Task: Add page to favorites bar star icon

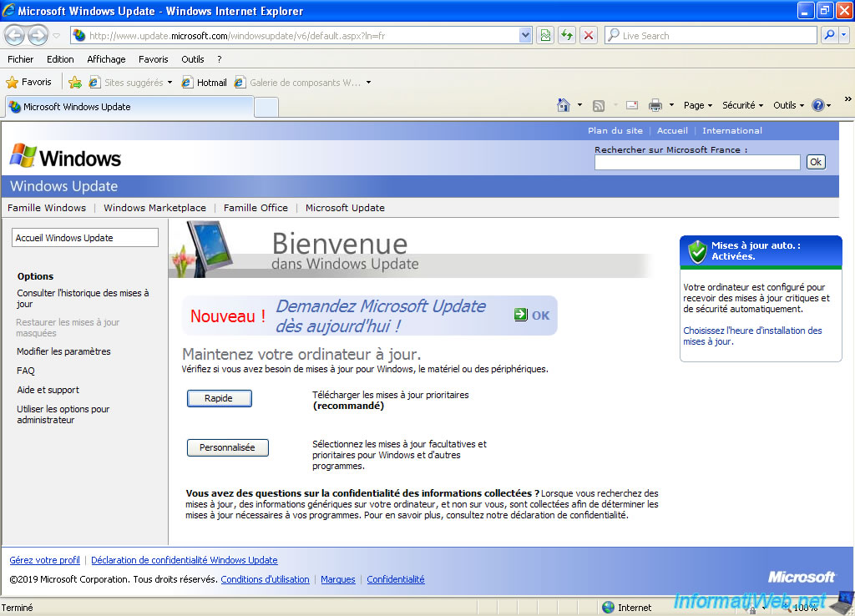Action: pos(75,83)
